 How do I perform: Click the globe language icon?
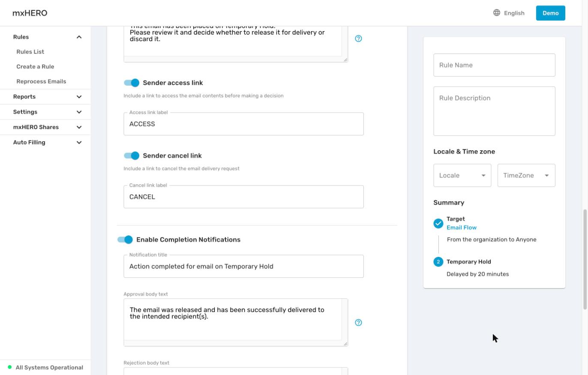tap(497, 13)
